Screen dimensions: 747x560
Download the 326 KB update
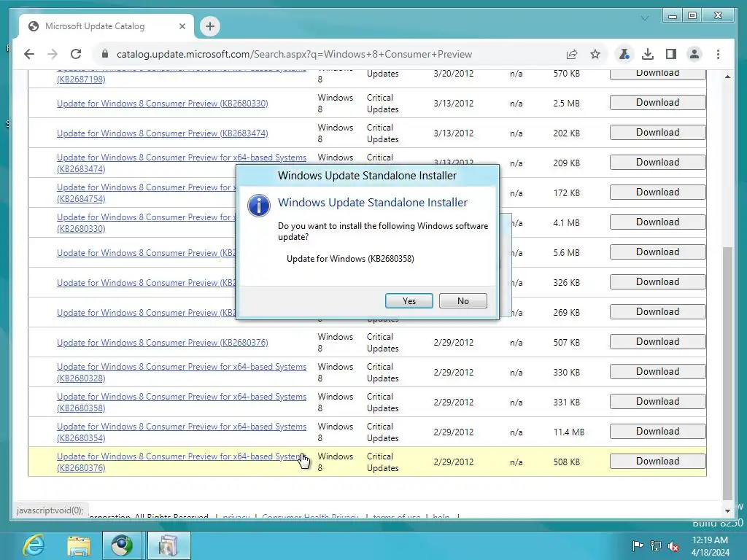(x=657, y=282)
